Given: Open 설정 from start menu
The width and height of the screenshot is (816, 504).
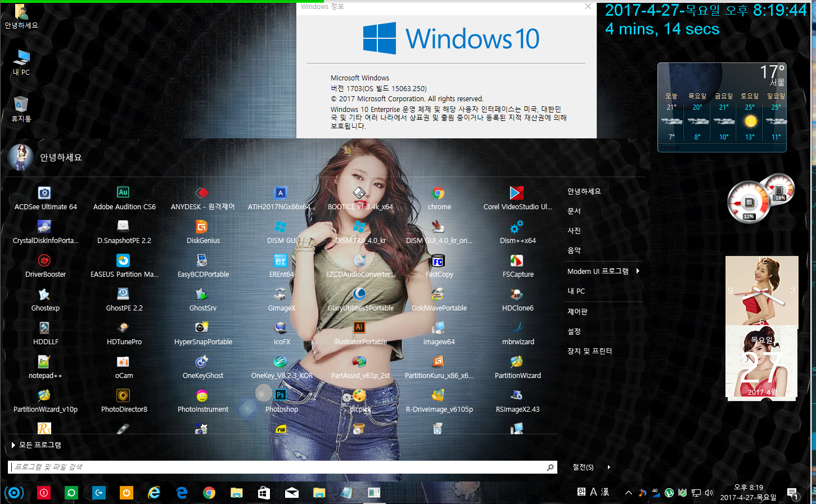Looking at the screenshot, I should 574,331.
